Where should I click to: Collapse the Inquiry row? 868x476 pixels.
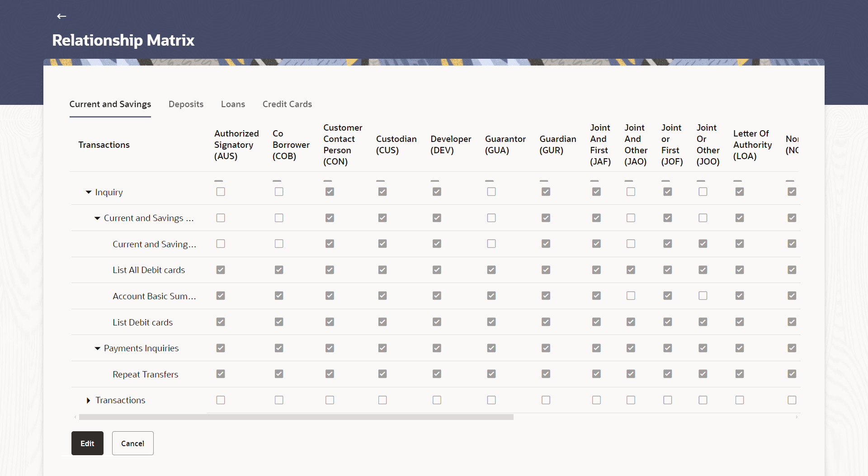click(x=89, y=192)
